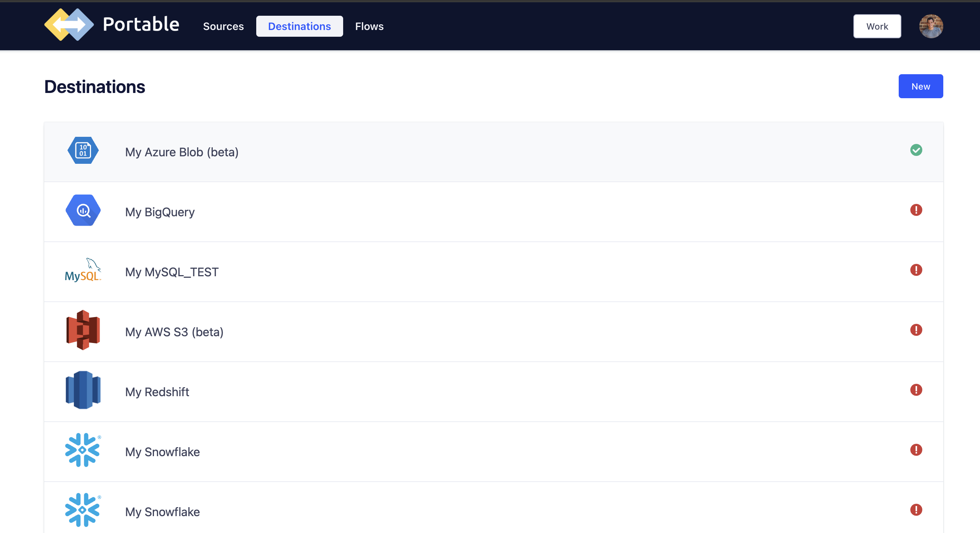Open the My Azure Blob (beta) destination

[x=182, y=152]
